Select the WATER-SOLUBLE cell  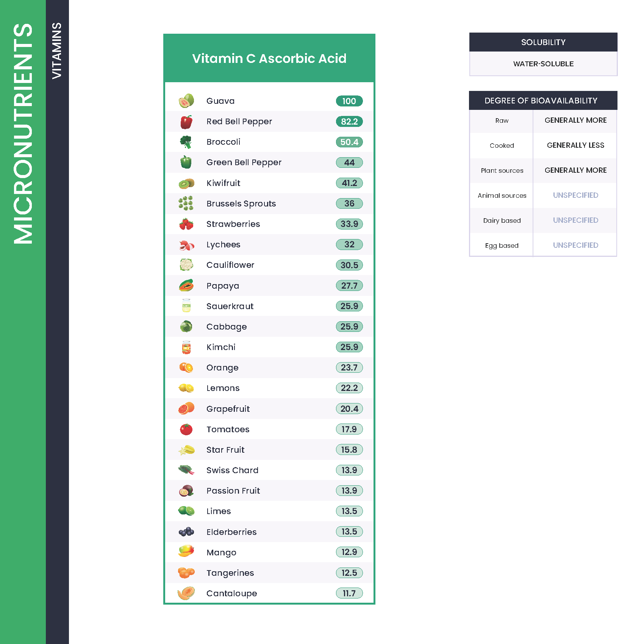click(x=543, y=64)
